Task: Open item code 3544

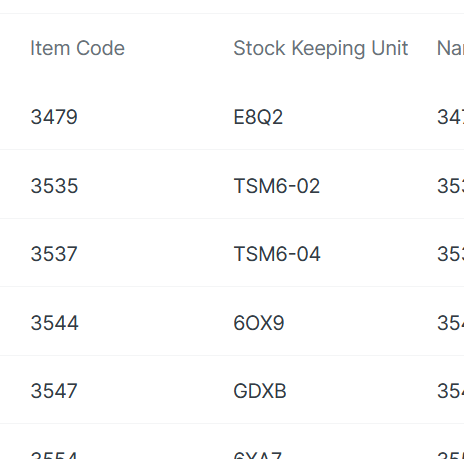Action: [55, 323]
